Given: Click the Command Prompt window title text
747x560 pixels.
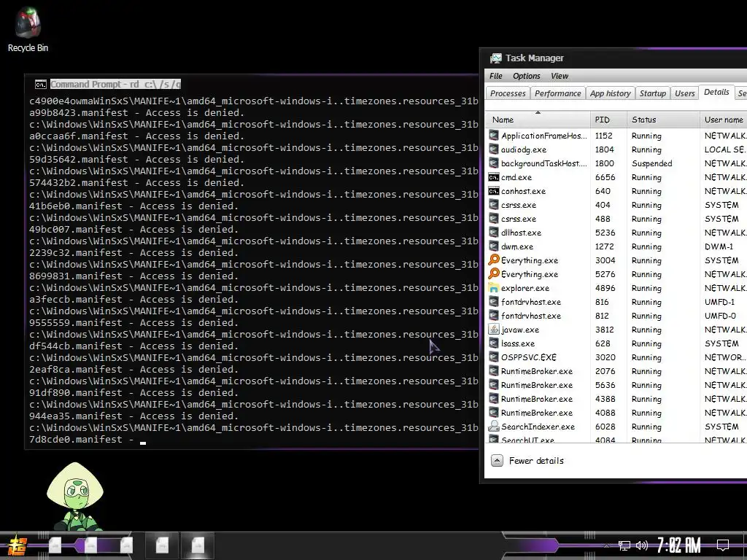Looking at the screenshot, I should [x=116, y=85].
